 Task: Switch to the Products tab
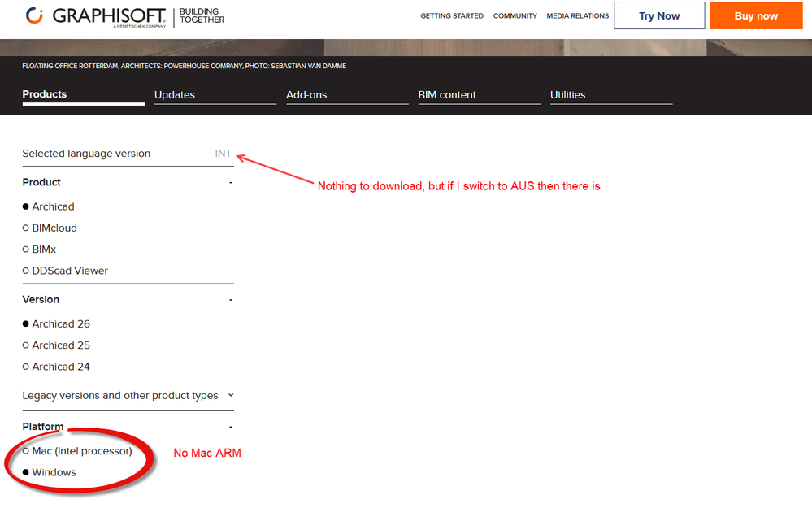pyautogui.click(x=84, y=95)
